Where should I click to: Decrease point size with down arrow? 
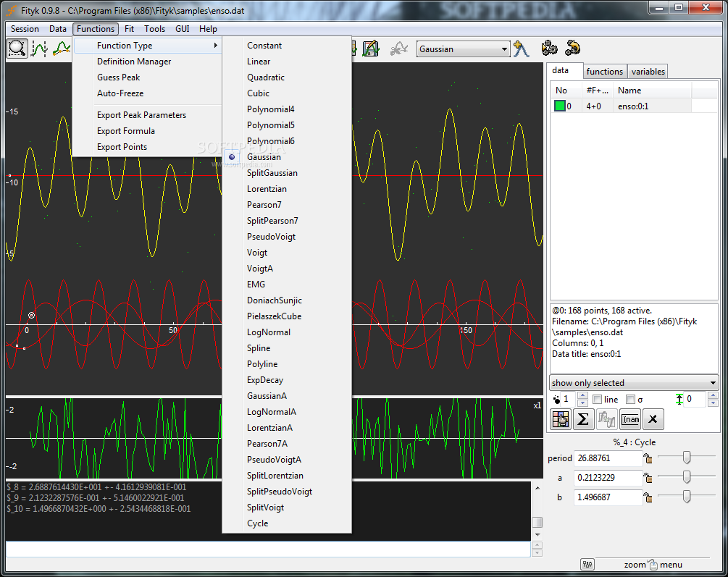point(582,403)
